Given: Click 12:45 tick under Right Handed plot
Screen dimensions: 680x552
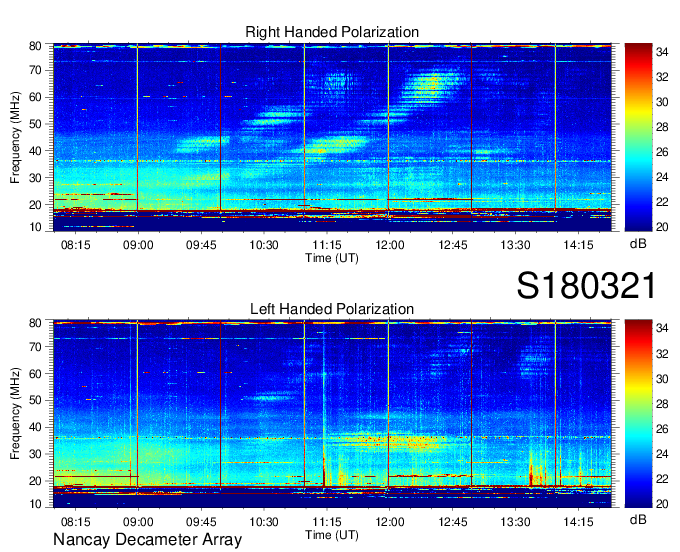Looking at the screenshot, I should coord(453,245).
